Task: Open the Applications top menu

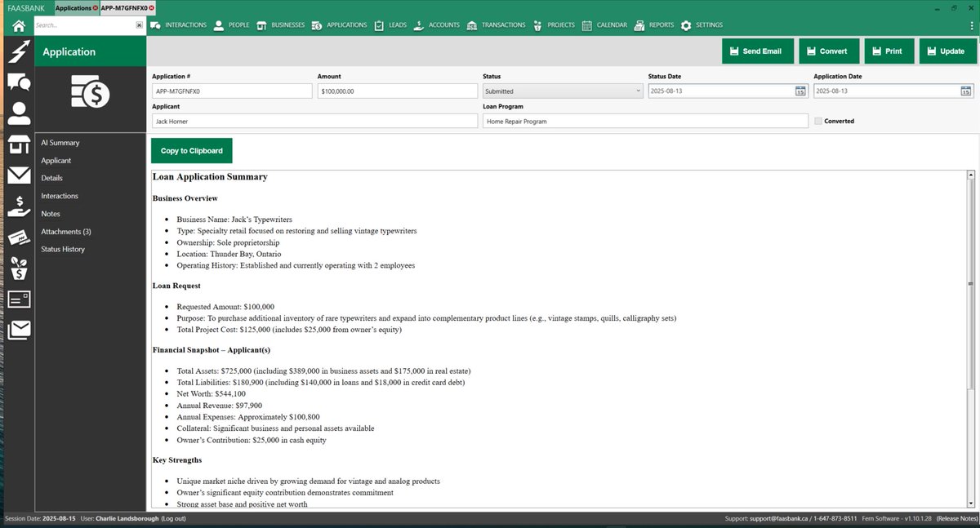Action: (340, 25)
